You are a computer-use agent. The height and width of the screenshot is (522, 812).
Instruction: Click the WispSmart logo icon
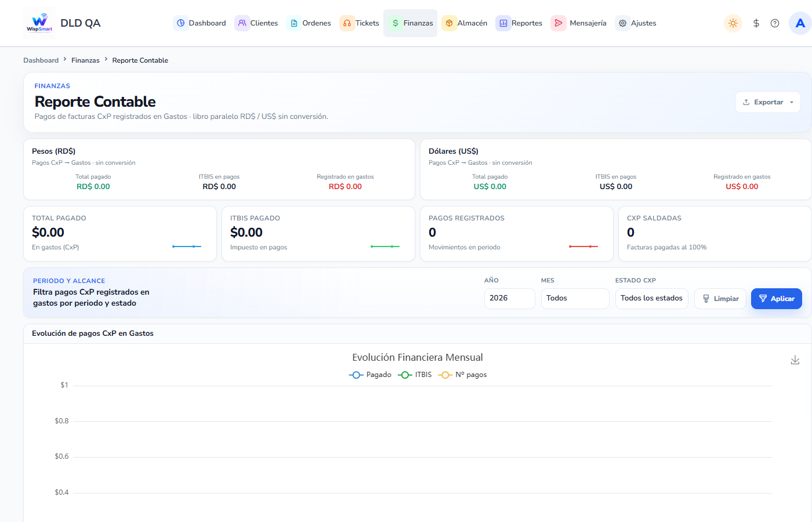[x=39, y=23]
